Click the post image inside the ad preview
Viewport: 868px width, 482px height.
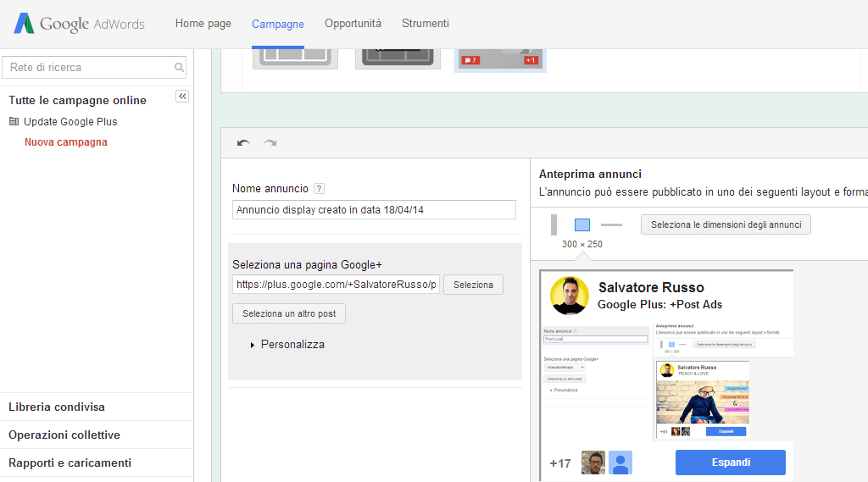coord(669,383)
